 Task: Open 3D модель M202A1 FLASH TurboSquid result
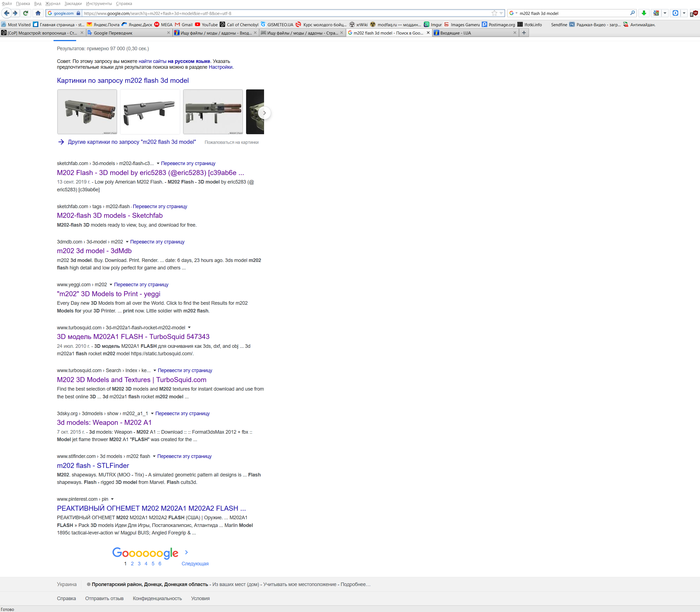click(x=133, y=337)
